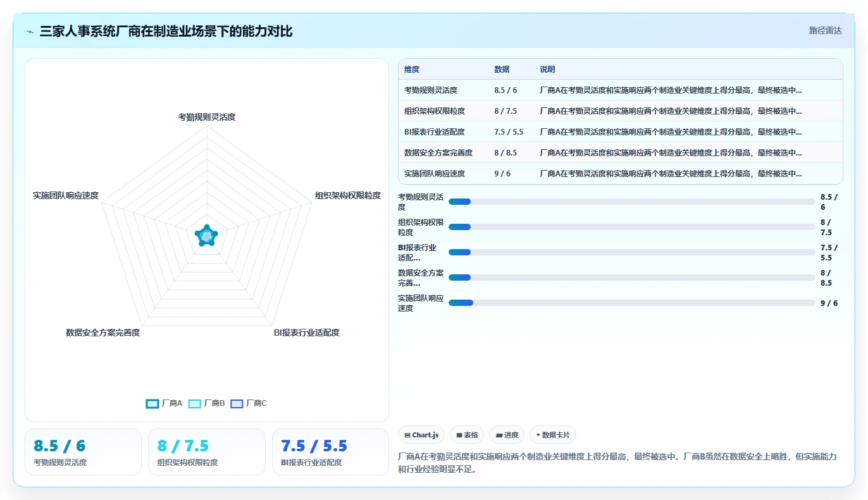Screen dimensions: 868x500
Task: Click the BI报表行业适配 progress bar
Action: click(x=632, y=252)
